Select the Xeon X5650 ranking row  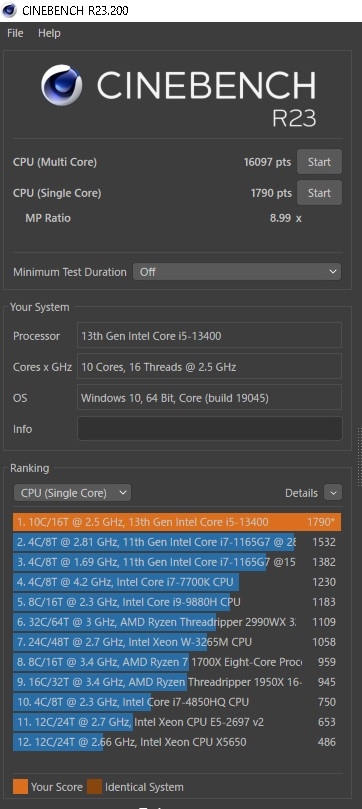point(177,742)
